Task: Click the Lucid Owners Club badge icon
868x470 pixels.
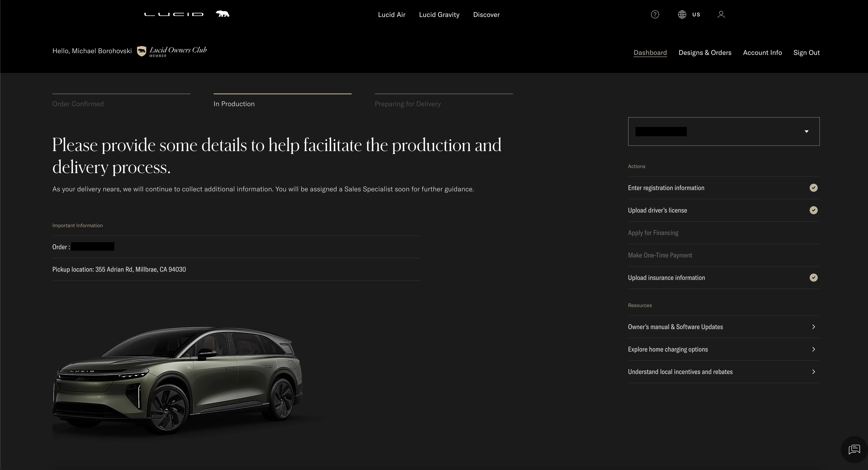Action: pyautogui.click(x=141, y=51)
